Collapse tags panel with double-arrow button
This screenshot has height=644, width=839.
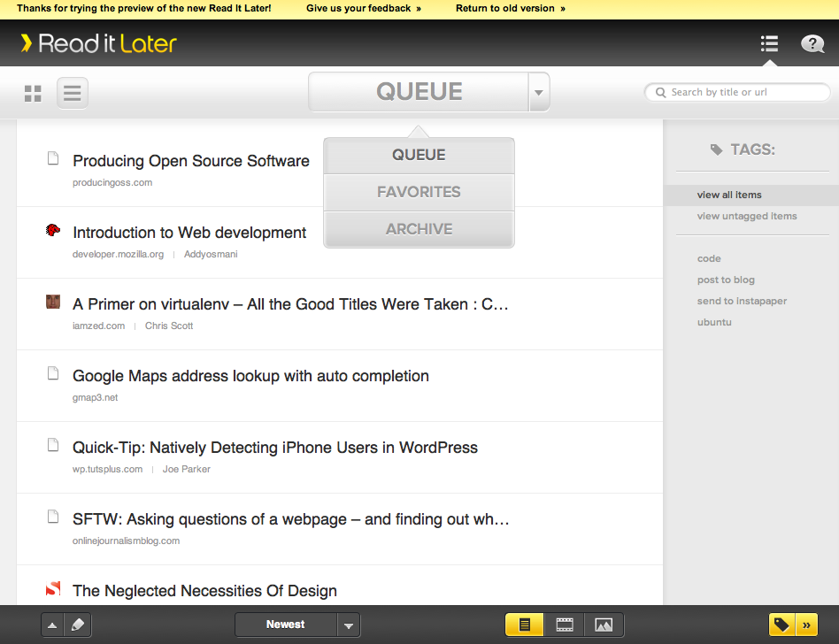tap(806, 625)
